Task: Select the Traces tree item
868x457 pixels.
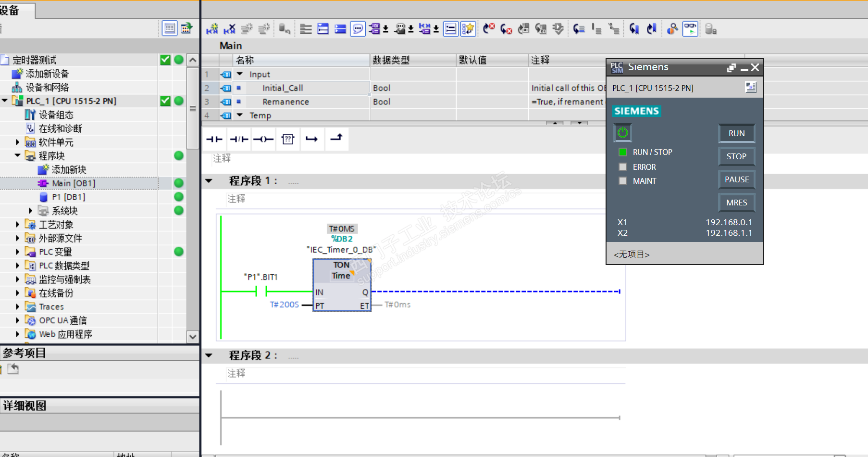Action: 51,306
